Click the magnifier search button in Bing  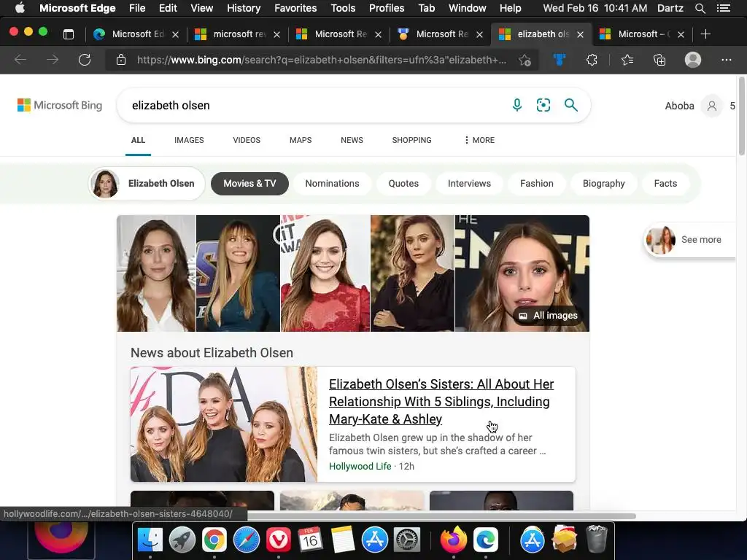(x=570, y=105)
